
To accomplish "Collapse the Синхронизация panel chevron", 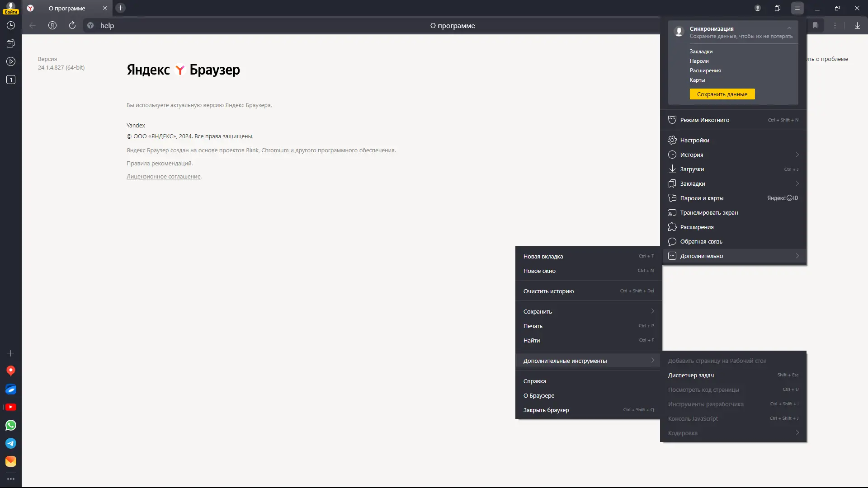I will point(789,28).
